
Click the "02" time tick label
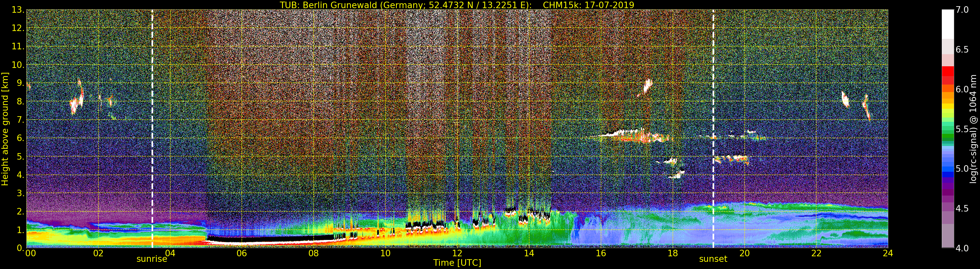[x=98, y=253]
